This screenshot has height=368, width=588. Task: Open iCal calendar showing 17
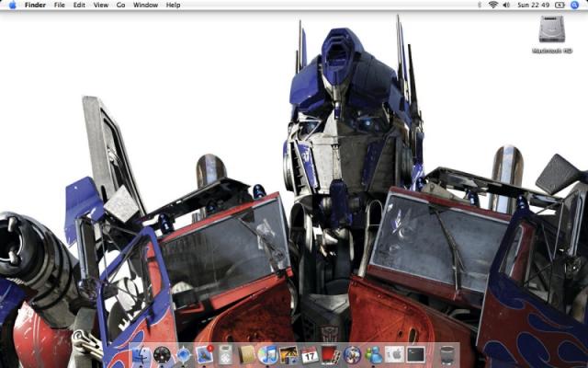(x=310, y=355)
